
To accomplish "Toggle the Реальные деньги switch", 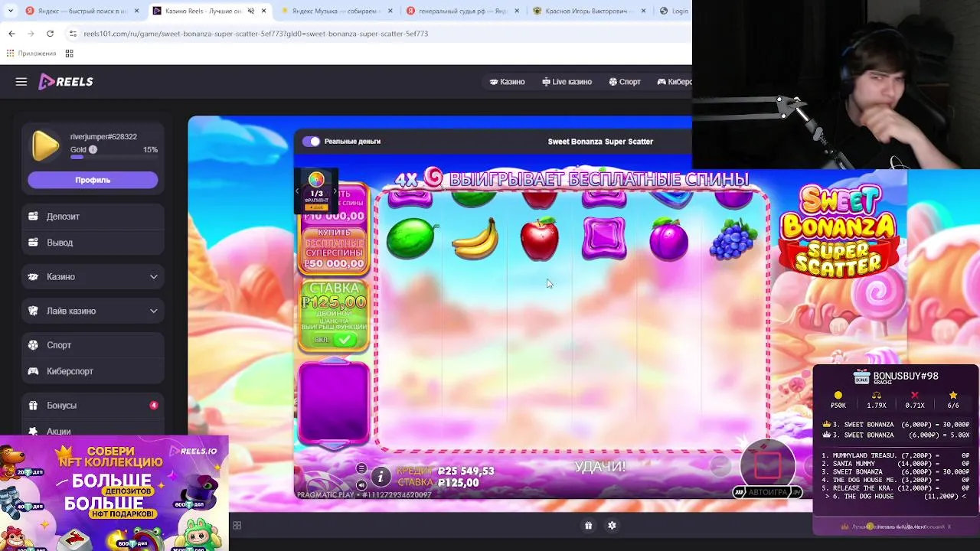I will [x=311, y=142].
